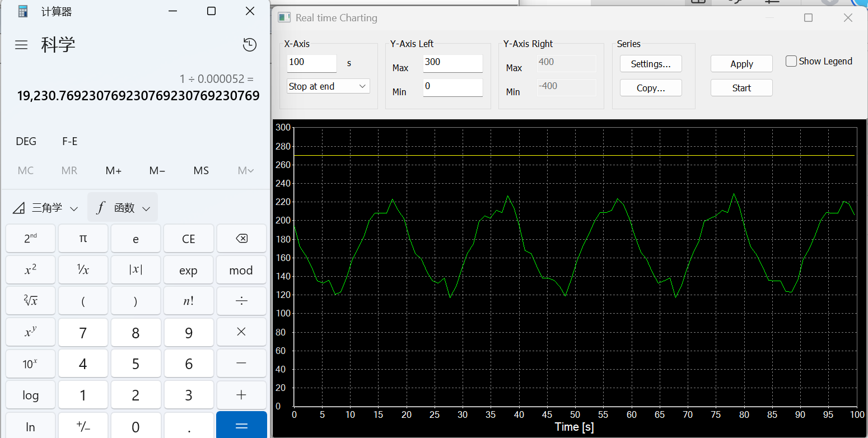868x438 pixels.
Task: Open the Stop at end combo box
Action: click(x=328, y=86)
